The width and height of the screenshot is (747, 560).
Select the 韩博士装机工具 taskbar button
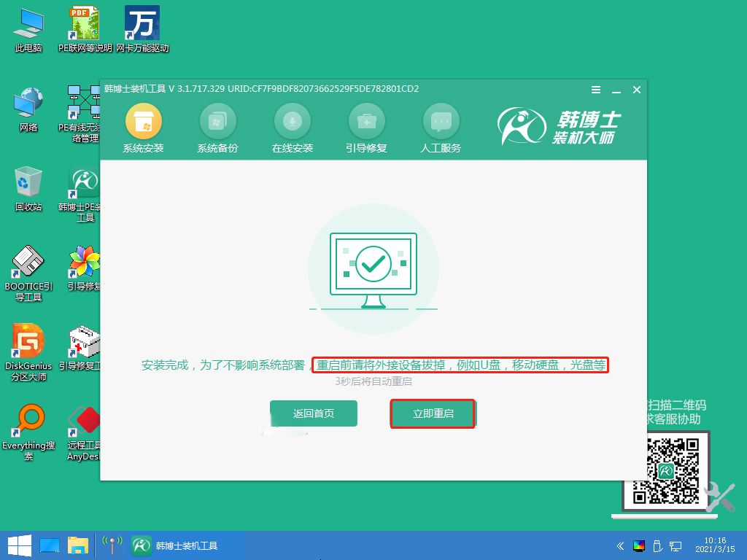coord(182,545)
